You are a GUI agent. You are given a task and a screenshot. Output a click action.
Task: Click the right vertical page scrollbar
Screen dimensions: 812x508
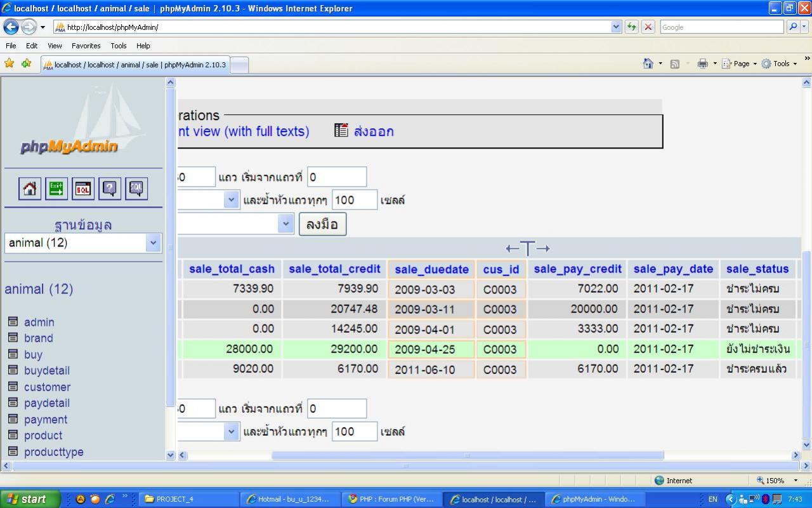(x=806, y=346)
